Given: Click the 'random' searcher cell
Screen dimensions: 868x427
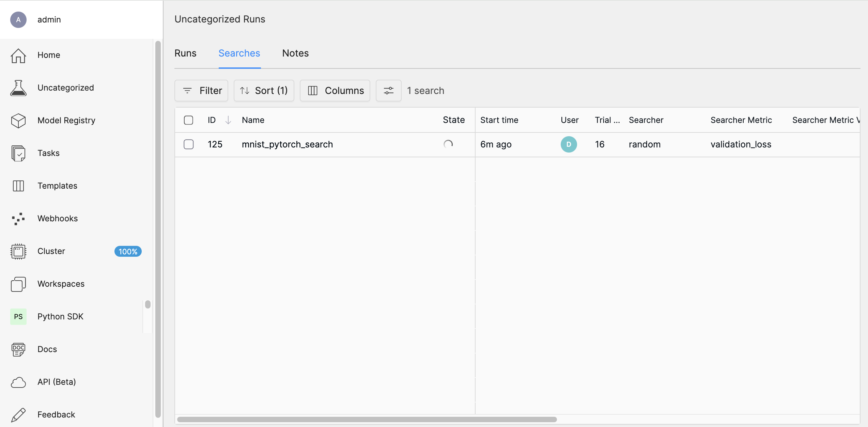Looking at the screenshot, I should click(x=645, y=144).
